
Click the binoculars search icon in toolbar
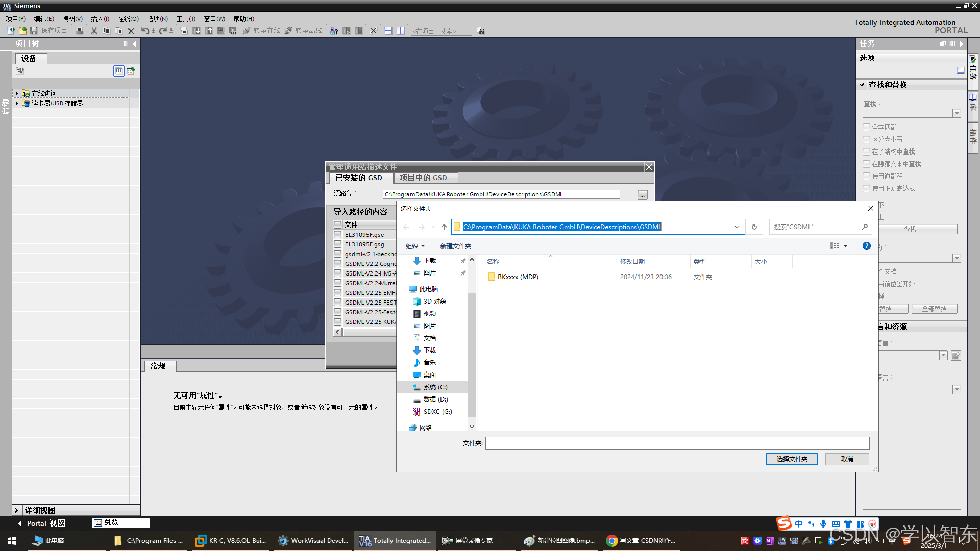pyautogui.click(x=481, y=31)
